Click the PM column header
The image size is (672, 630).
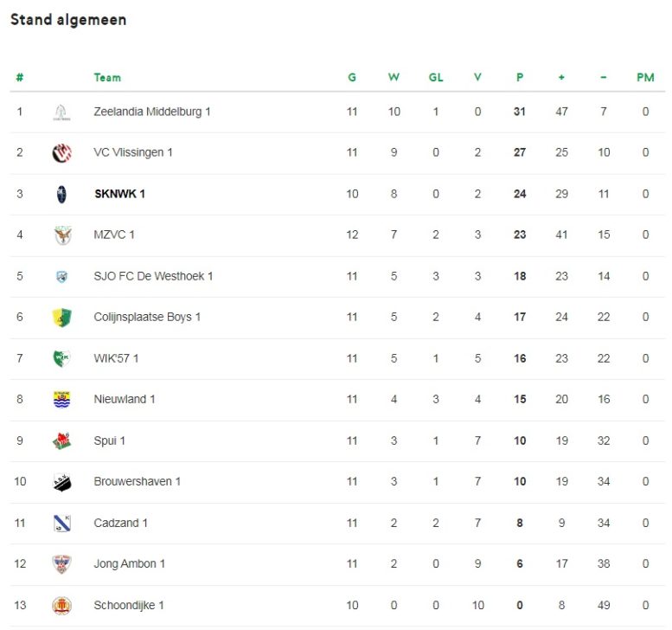click(645, 78)
